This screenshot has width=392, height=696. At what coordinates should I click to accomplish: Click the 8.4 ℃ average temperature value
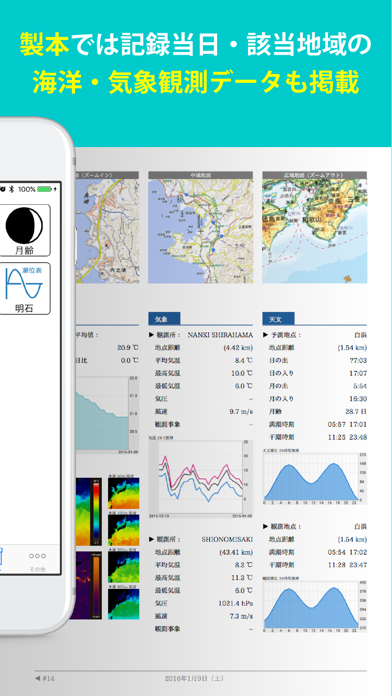244,360
